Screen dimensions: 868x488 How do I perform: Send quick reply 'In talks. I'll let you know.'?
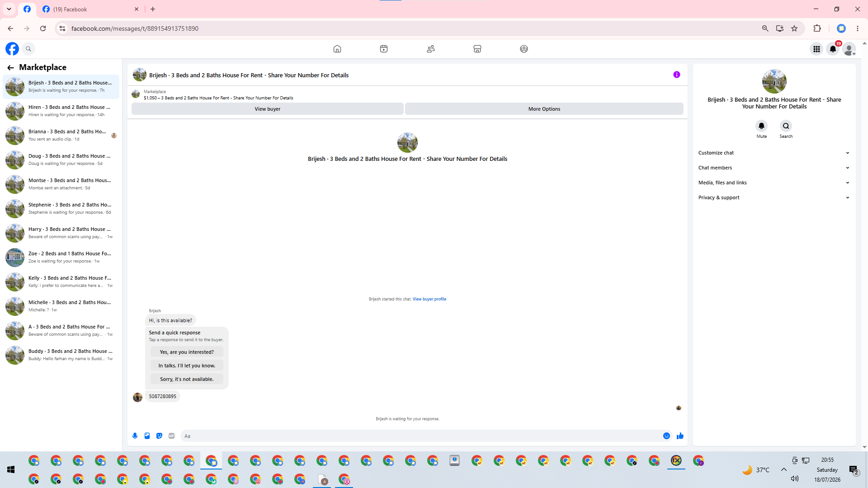pos(187,366)
